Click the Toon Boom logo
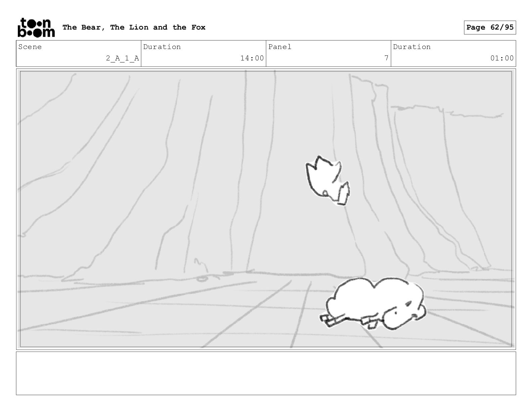 (x=36, y=27)
